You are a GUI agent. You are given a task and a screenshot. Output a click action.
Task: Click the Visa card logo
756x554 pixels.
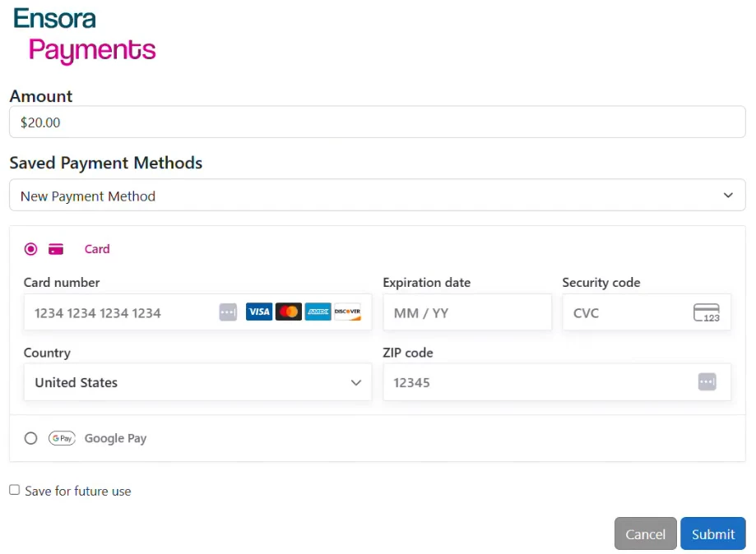pos(259,312)
